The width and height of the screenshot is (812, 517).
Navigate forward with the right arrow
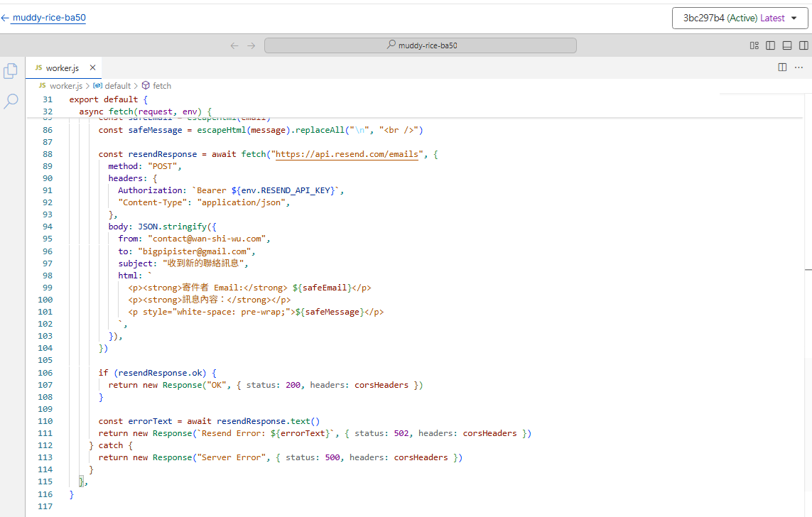[x=251, y=45]
